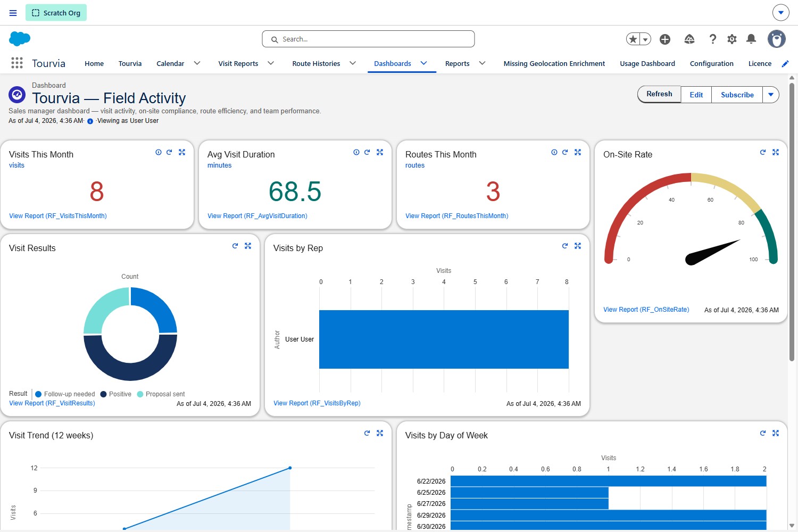Expand the Routes This Month widget

578,152
